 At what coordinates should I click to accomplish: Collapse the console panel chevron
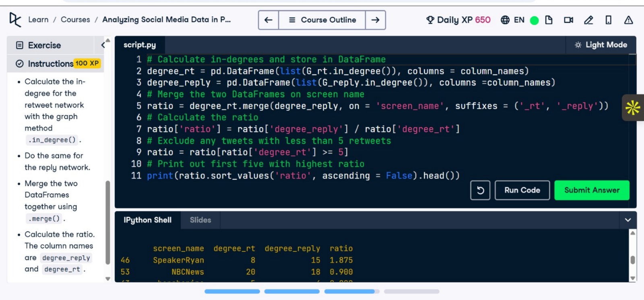tap(627, 220)
